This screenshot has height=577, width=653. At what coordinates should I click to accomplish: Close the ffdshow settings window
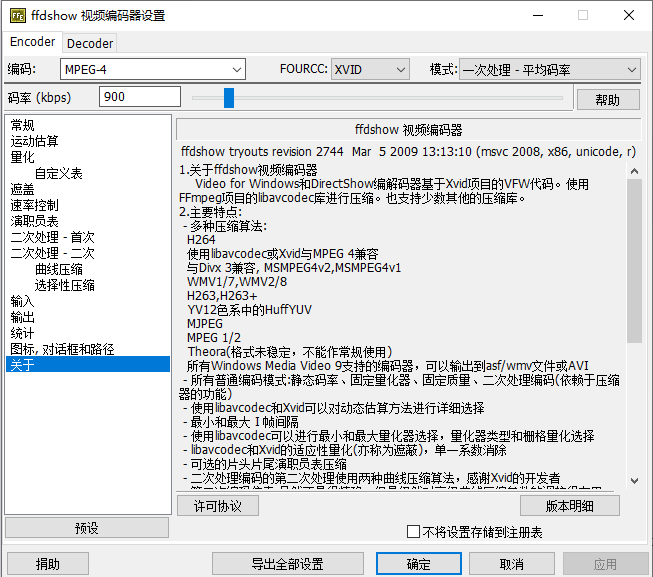click(629, 16)
